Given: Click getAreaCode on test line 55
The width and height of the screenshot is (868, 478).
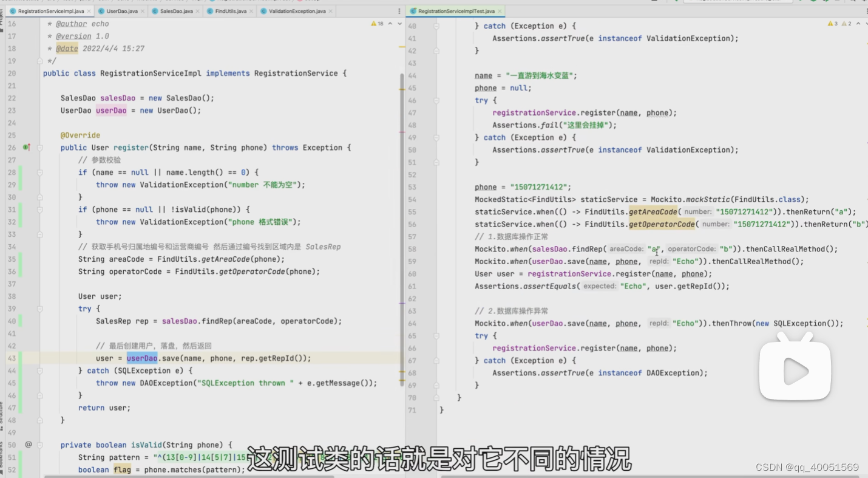Looking at the screenshot, I should click(653, 212).
